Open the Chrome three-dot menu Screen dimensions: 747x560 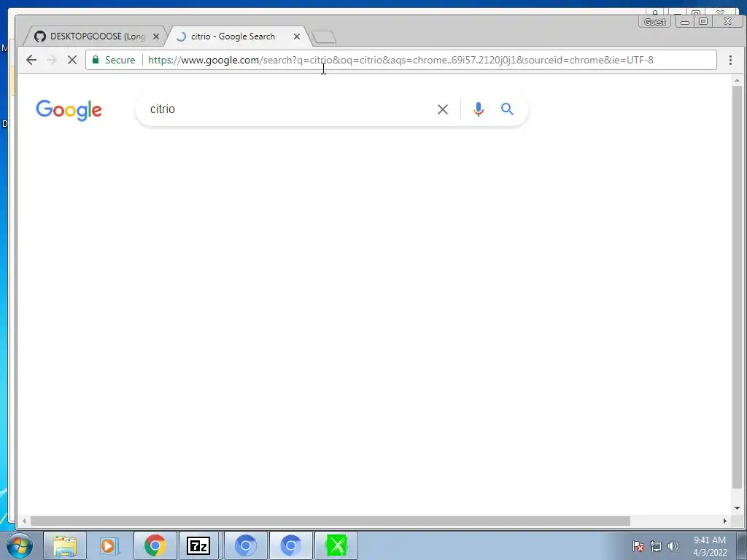tap(730, 60)
